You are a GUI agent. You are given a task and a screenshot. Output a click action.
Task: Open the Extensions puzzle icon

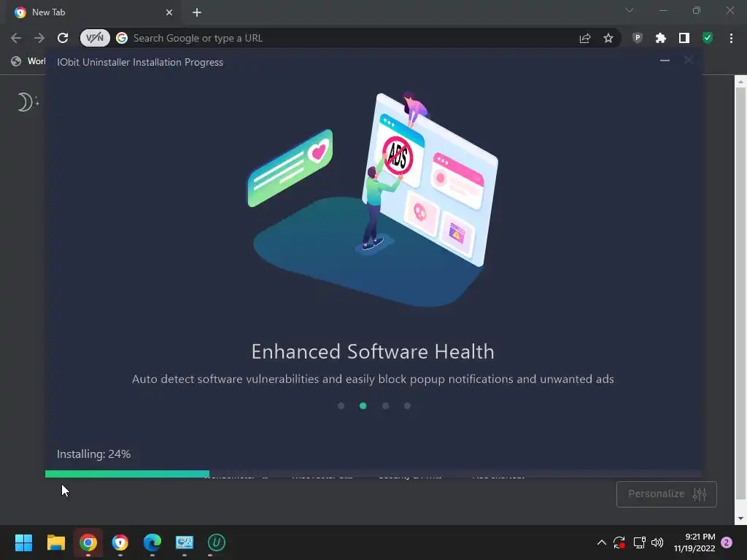(661, 38)
